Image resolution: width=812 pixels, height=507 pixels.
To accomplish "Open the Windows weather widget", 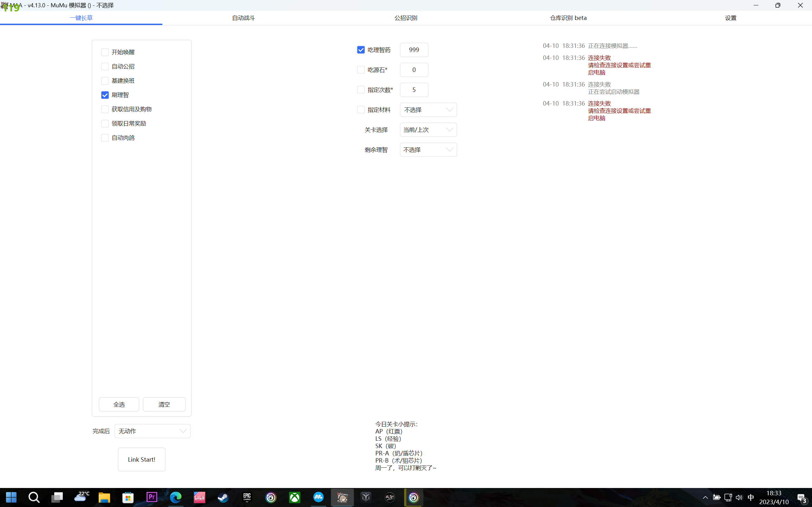I will [82, 497].
